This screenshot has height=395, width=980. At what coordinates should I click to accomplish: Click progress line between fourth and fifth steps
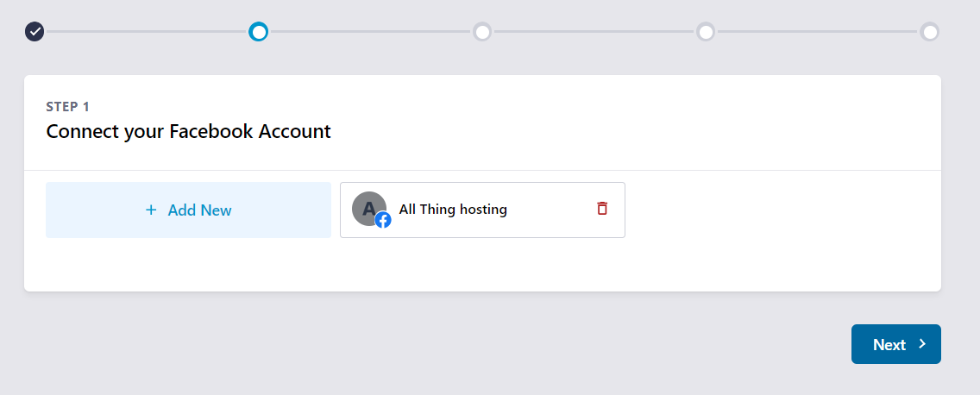(x=817, y=32)
